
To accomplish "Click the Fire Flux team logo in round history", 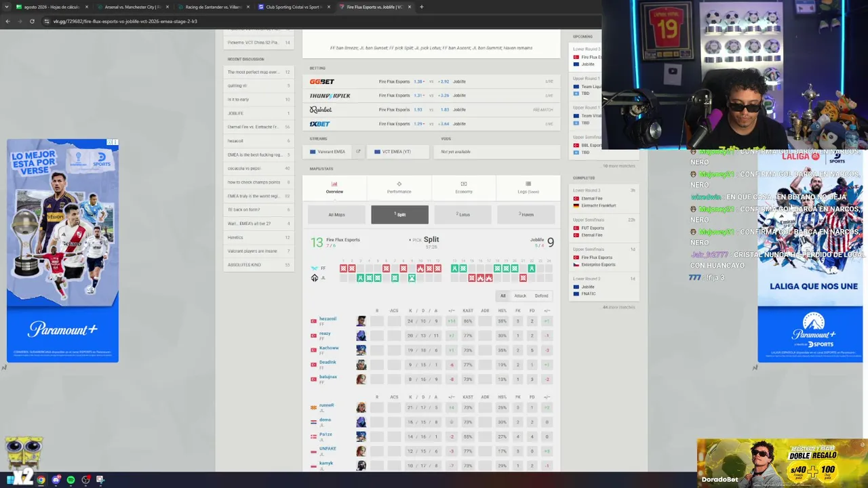I will [x=314, y=268].
